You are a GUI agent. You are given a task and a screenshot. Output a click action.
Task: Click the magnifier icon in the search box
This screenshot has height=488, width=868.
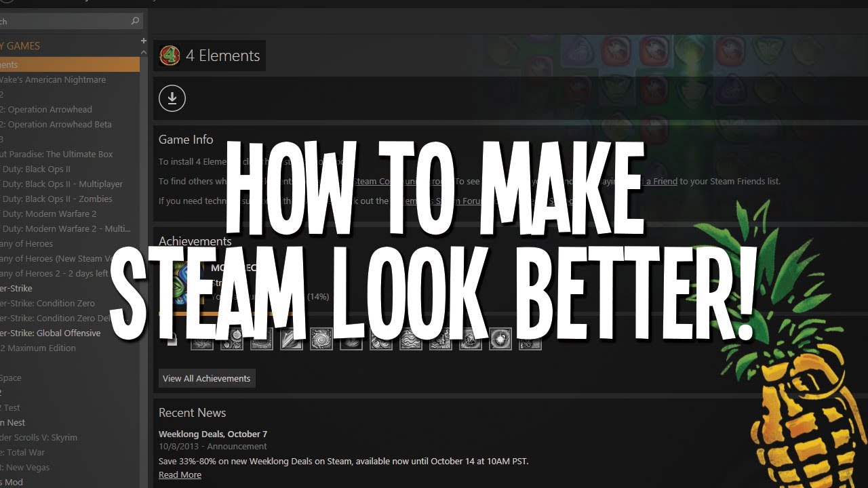click(136, 21)
